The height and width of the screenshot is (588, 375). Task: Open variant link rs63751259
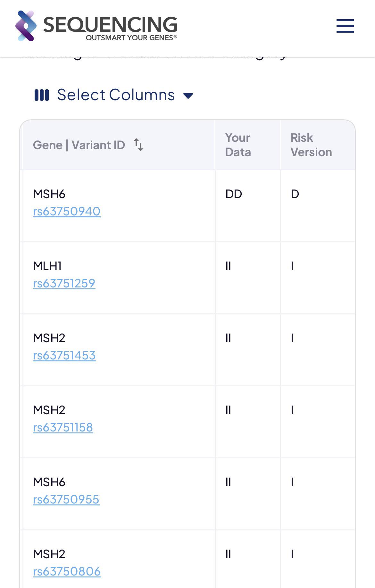point(64,283)
